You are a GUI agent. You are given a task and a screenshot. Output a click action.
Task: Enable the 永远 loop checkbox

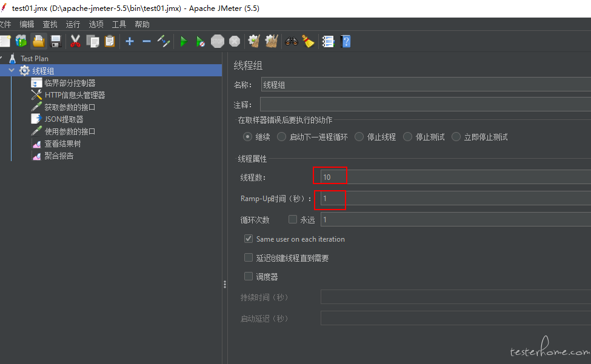click(293, 219)
